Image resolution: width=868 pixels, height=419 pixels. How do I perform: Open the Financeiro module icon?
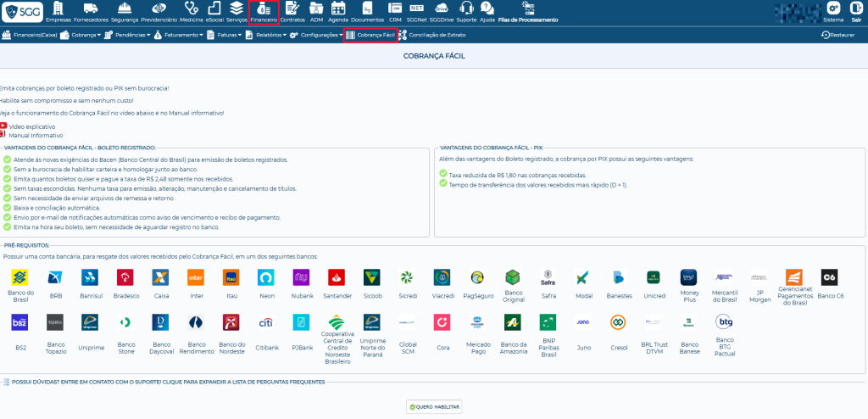click(264, 8)
